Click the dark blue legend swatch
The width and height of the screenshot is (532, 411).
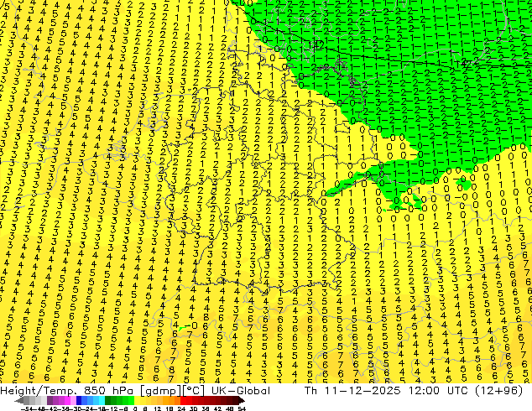point(79,401)
